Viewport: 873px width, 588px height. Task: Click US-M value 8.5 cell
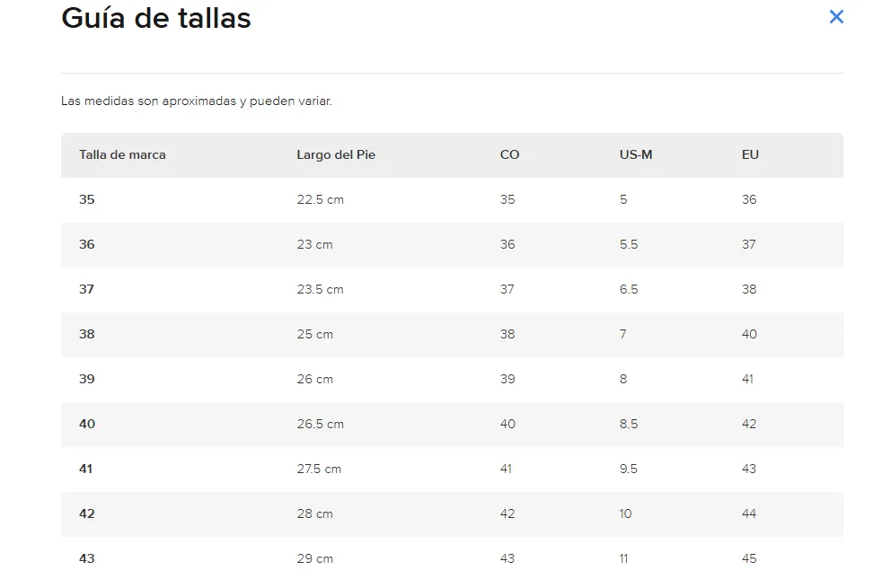click(629, 424)
